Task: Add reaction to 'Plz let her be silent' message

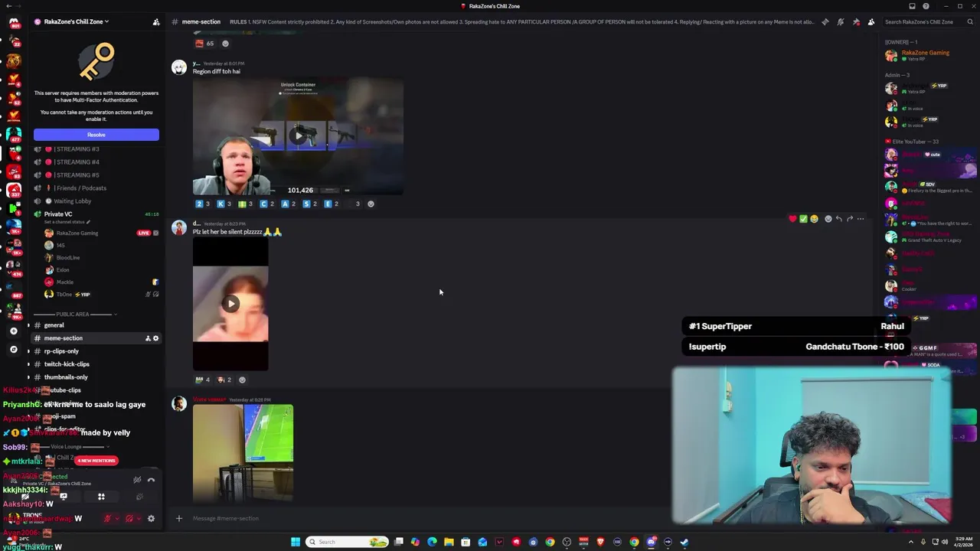Action: click(x=242, y=380)
